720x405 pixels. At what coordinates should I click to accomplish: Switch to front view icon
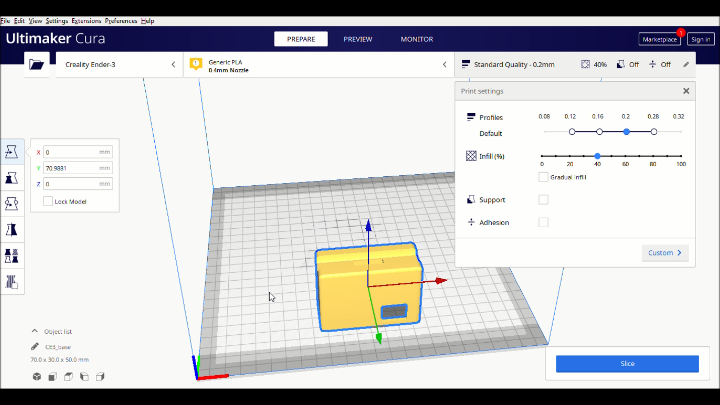click(x=52, y=377)
